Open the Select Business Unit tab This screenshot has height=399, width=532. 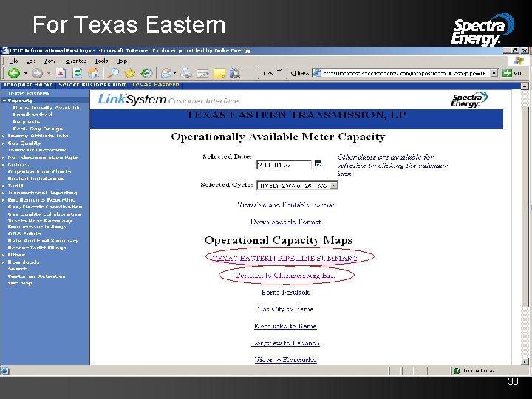click(x=92, y=85)
